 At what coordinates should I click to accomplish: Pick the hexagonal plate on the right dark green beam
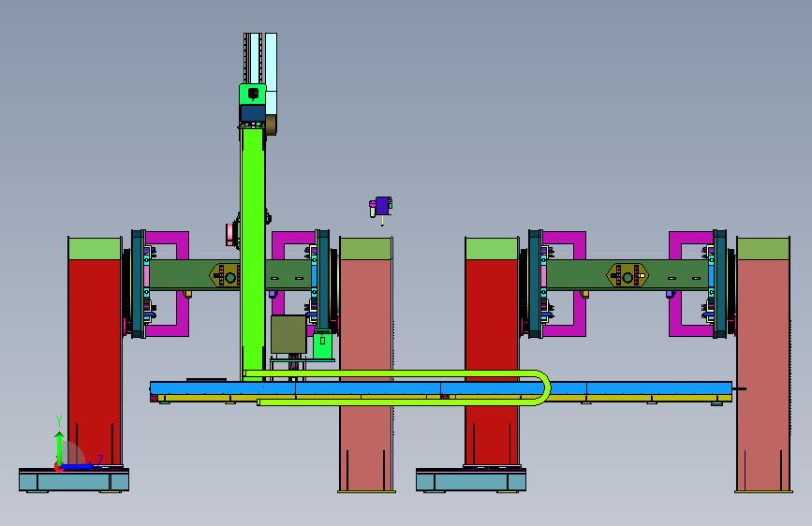point(627,275)
